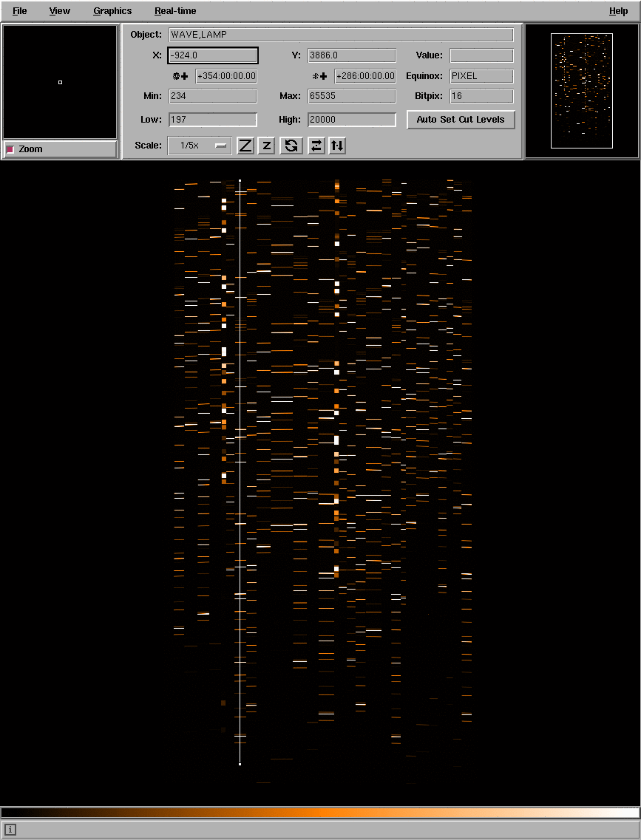Click the info icon in status bar
Image resolution: width=641 pixels, height=840 pixels.
click(10, 830)
